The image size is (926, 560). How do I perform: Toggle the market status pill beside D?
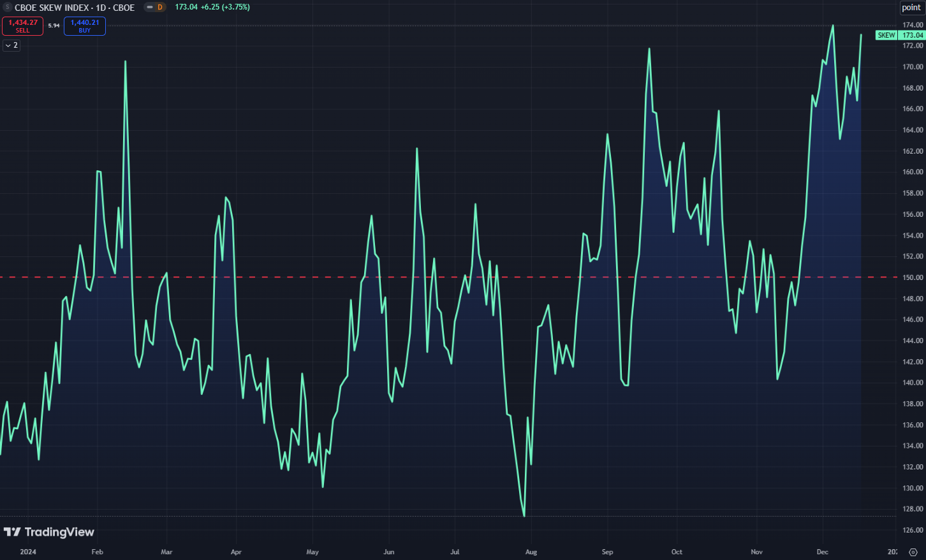click(x=149, y=8)
